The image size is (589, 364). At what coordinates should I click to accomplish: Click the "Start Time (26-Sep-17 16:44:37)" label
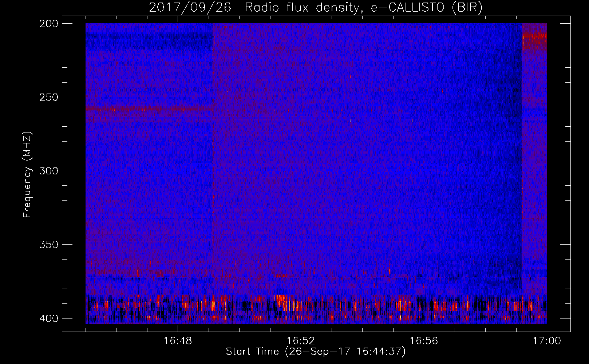(316, 352)
